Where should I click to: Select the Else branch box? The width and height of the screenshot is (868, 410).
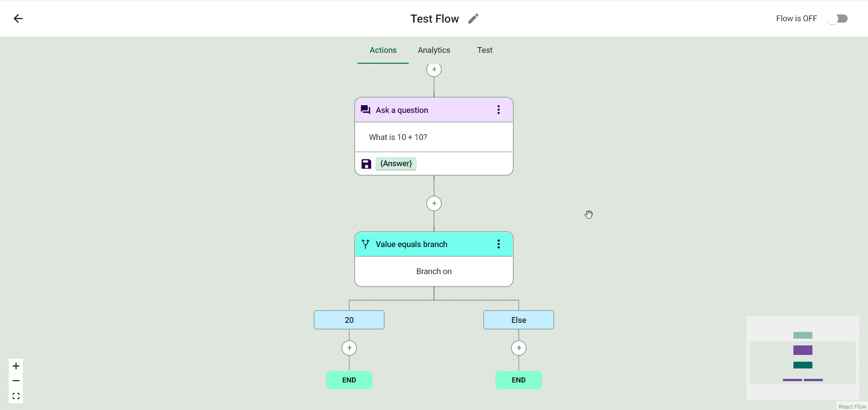coord(519,320)
